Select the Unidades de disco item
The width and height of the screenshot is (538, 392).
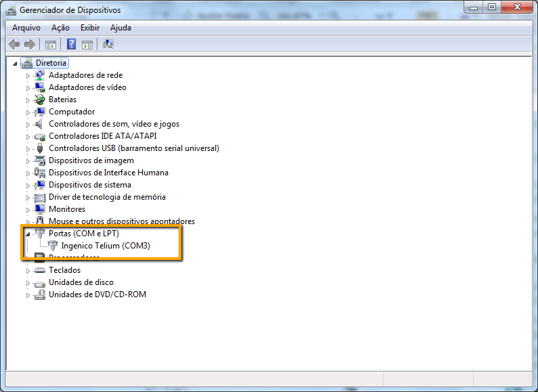point(81,282)
